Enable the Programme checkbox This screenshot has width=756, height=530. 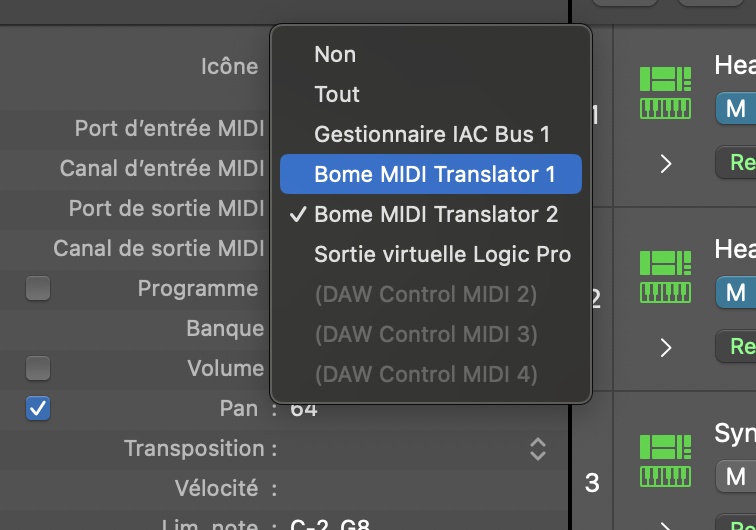38,289
